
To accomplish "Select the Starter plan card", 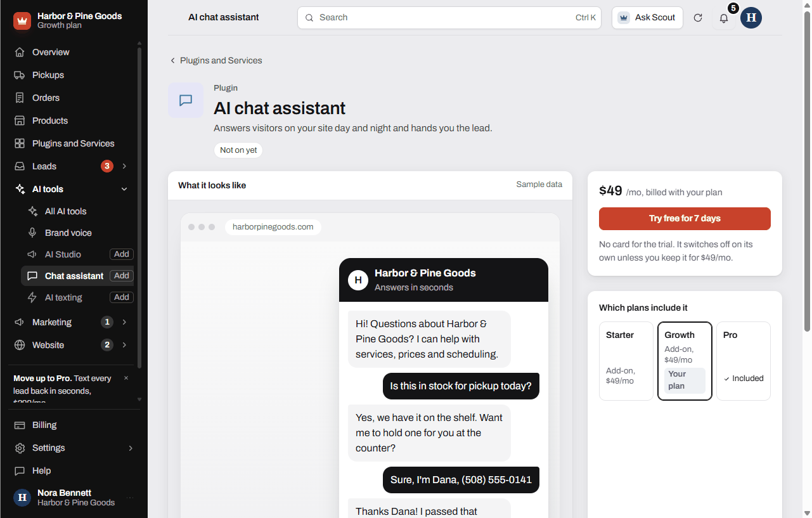I will coord(626,361).
